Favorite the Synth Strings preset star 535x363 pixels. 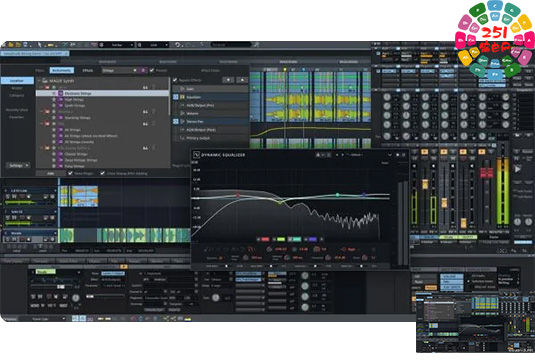pos(54,105)
